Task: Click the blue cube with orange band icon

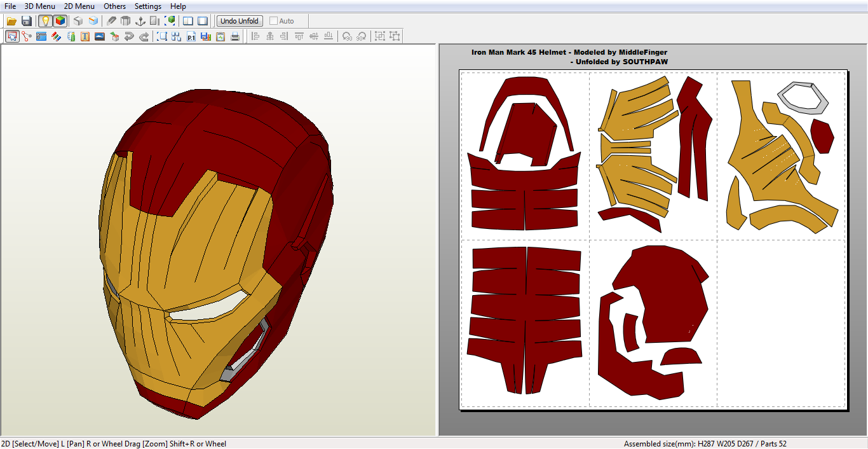Action: pos(93,21)
